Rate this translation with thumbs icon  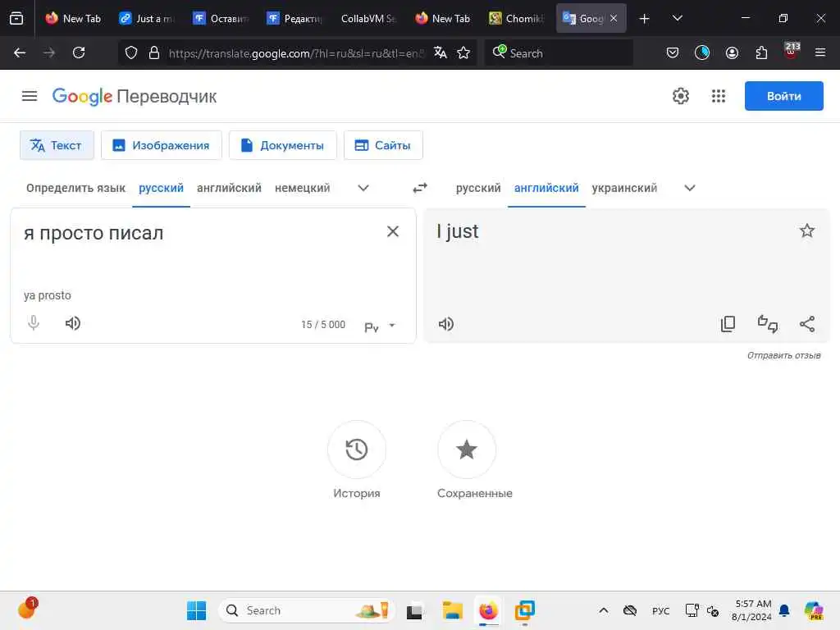pyautogui.click(x=767, y=323)
